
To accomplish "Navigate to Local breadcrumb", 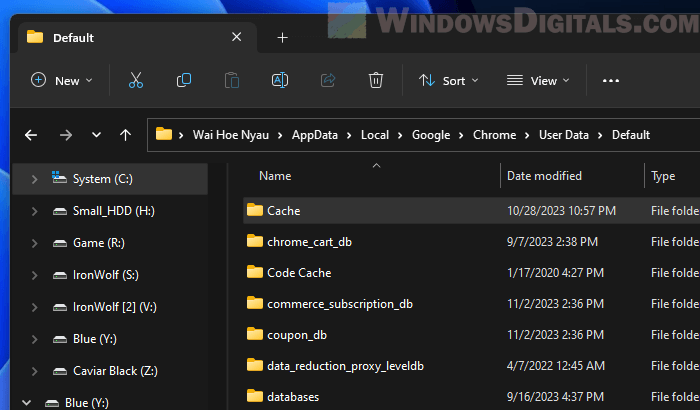I will pyautogui.click(x=375, y=135).
